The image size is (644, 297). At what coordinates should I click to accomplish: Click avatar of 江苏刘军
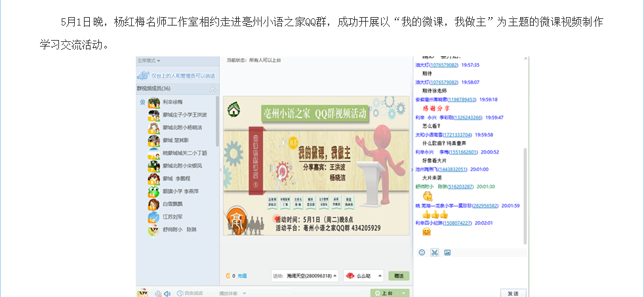pyautogui.click(x=153, y=217)
